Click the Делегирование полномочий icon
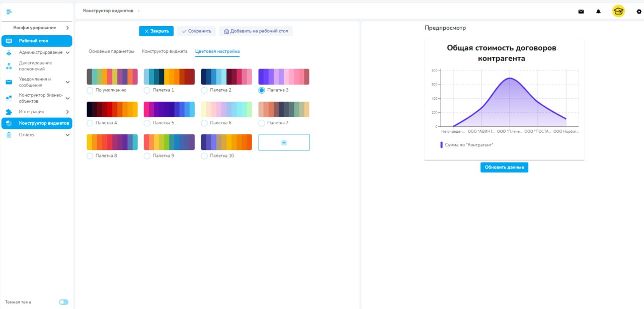This screenshot has height=309, width=644. click(9, 66)
